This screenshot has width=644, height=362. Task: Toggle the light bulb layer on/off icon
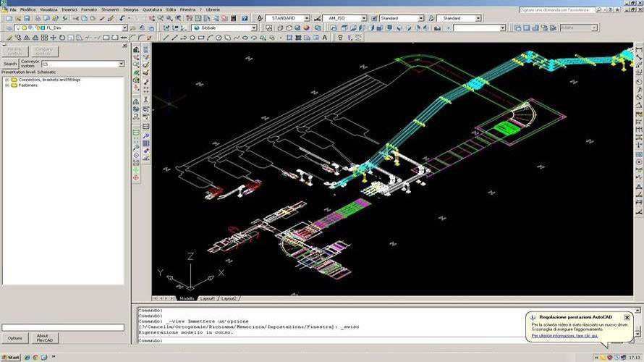coord(18,28)
